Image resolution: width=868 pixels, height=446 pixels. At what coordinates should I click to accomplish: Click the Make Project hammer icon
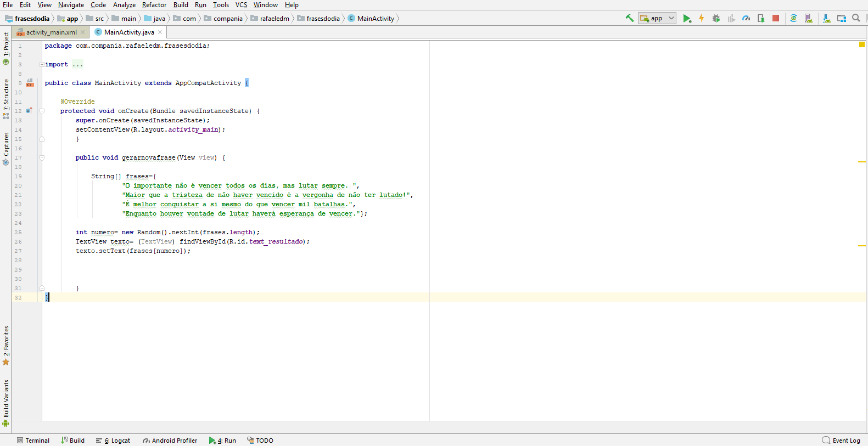(x=630, y=18)
